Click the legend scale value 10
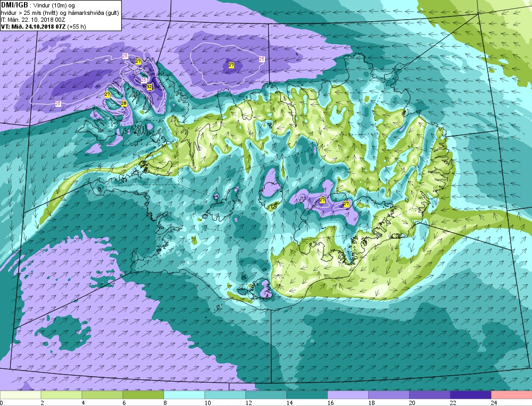Image resolution: width=532 pixels, height=406 pixels. coord(207,403)
